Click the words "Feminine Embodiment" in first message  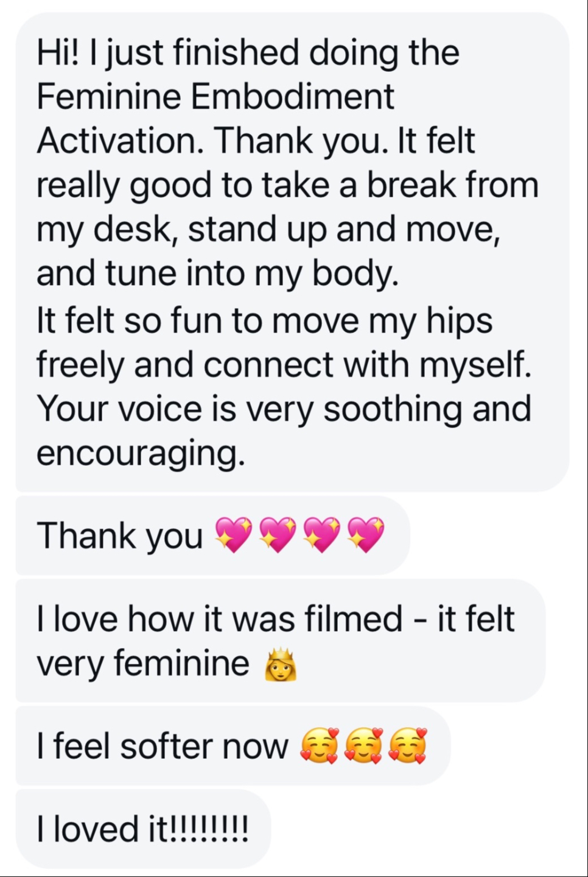(x=215, y=96)
